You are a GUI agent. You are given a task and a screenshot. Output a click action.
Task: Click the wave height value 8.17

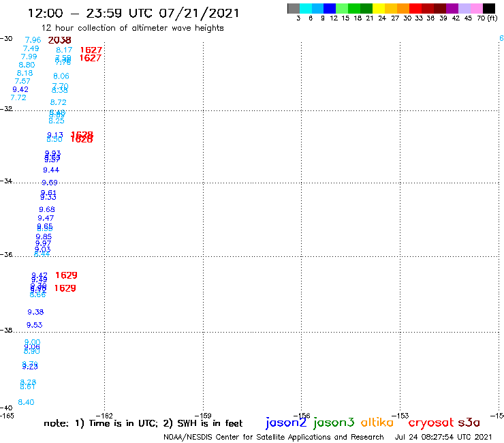coord(64,50)
